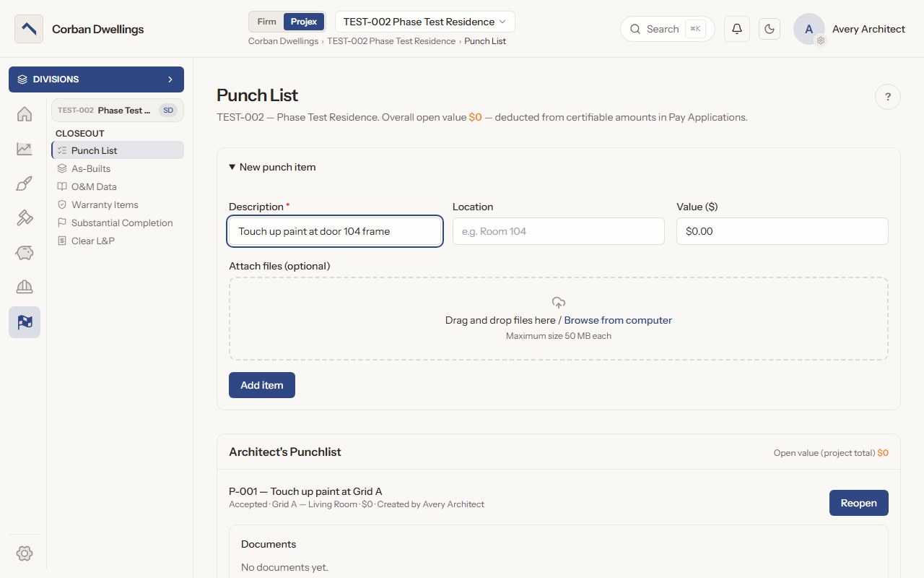This screenshot has width=924, height=578.
Task: Open the Punch List menu item
Action: click(x=118, y=150)
